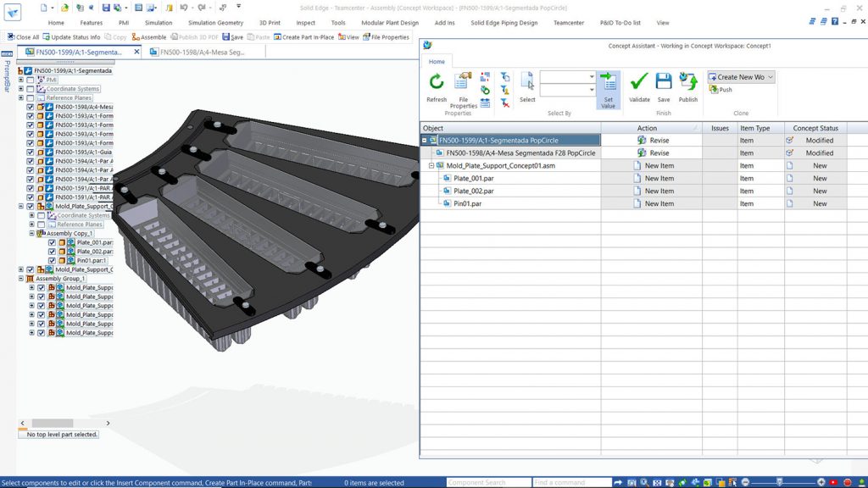Click the Assemble icon in the main toolbar

[x=150, y=37]
